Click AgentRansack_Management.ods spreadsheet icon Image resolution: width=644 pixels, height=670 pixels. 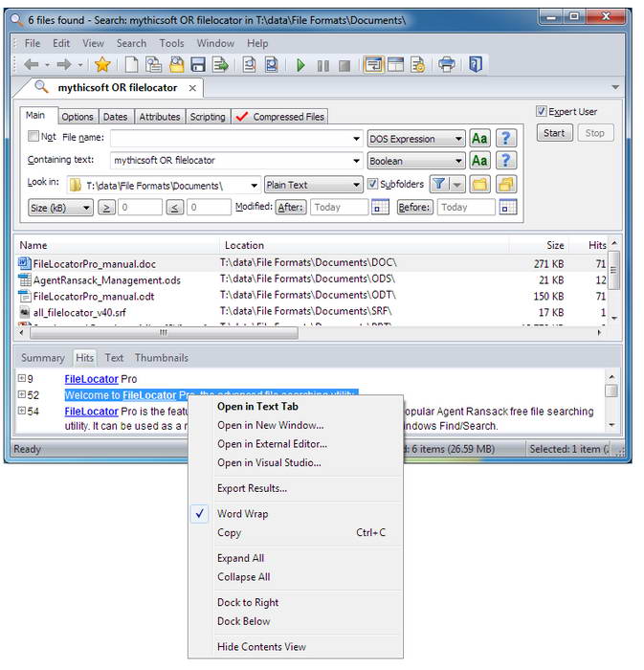24,279
